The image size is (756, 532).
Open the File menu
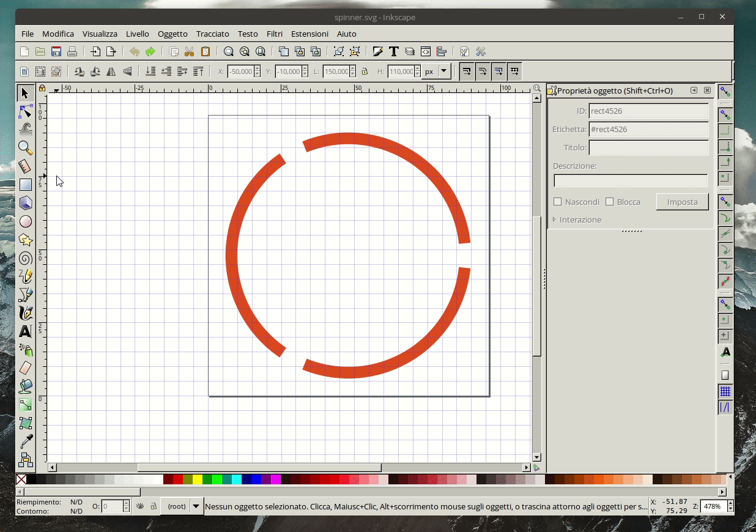[28, 34]
